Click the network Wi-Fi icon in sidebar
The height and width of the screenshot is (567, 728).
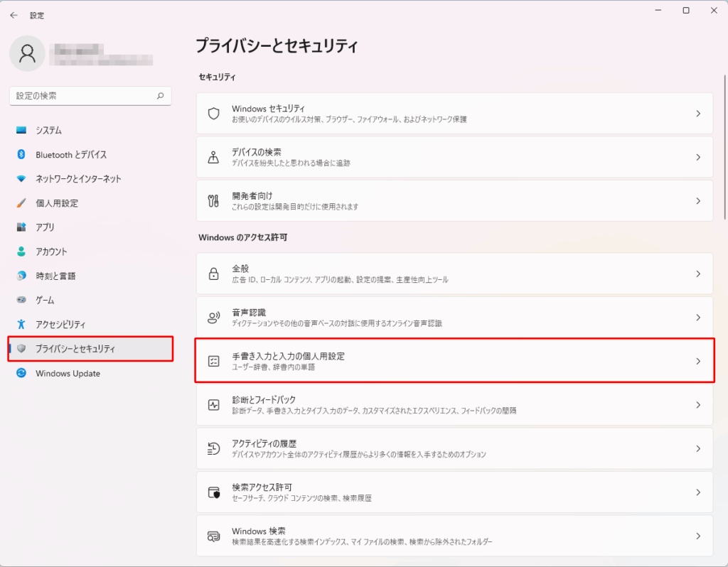pos(21,178)
